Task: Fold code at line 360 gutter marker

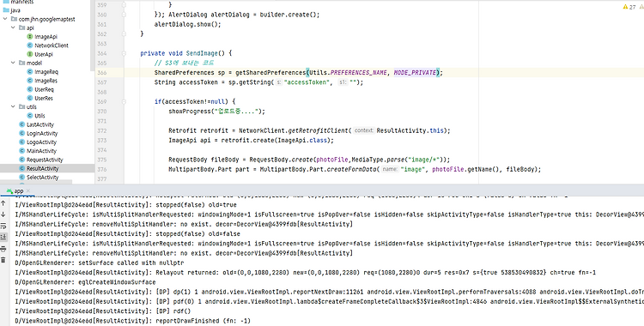Action: 124,15
